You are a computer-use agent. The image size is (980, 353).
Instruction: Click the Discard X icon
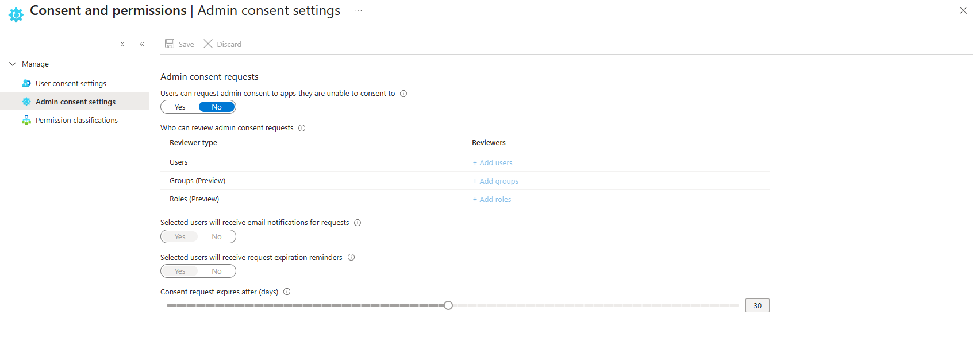click(x=208, y=44)
